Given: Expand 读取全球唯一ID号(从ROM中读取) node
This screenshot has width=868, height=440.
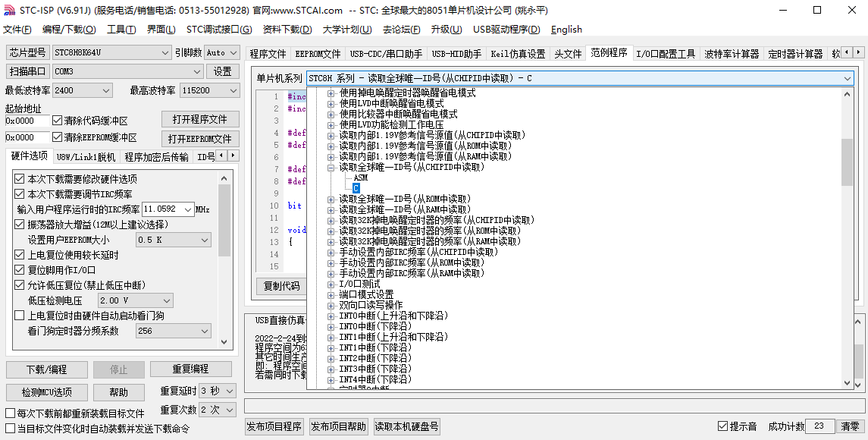Looking at the screenshot, I should 331,199.
